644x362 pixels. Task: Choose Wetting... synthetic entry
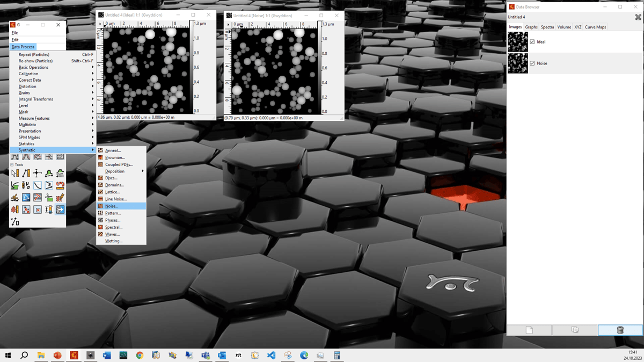pos(121,241)
